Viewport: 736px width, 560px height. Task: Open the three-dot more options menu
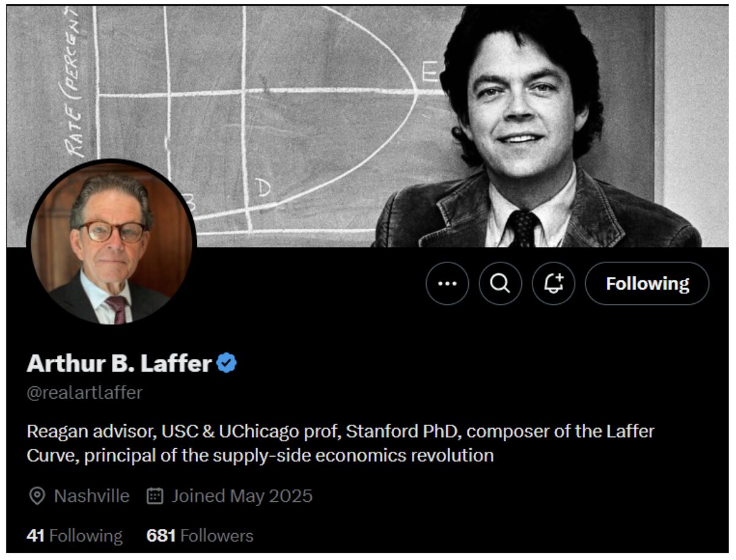(x=447, y=284)
